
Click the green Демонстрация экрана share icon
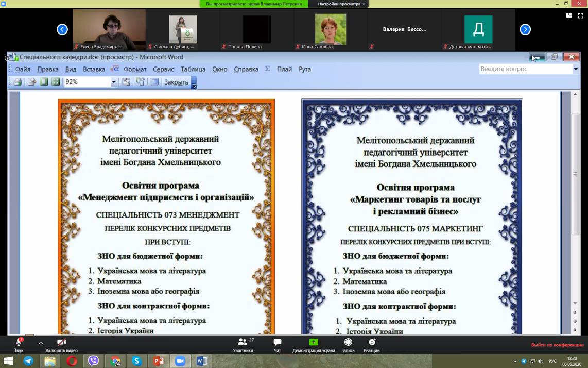pos(313,342)
